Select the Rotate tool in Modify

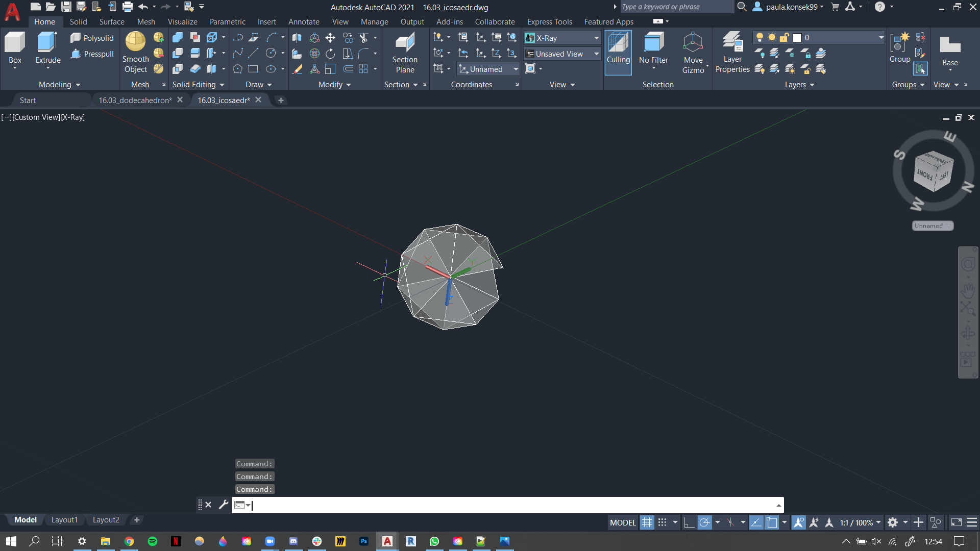coord(330,54)
